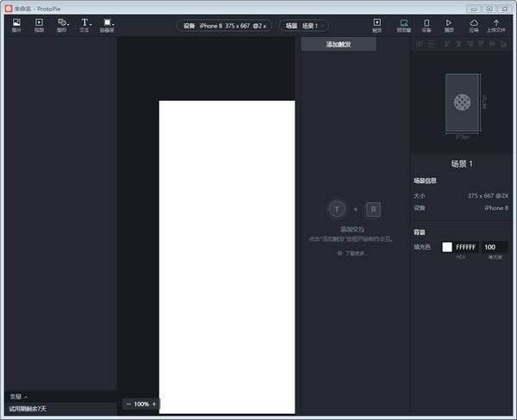The image size is (517, 420).
Task: Open the 预览窗 preview window icon
Action: 403,24
